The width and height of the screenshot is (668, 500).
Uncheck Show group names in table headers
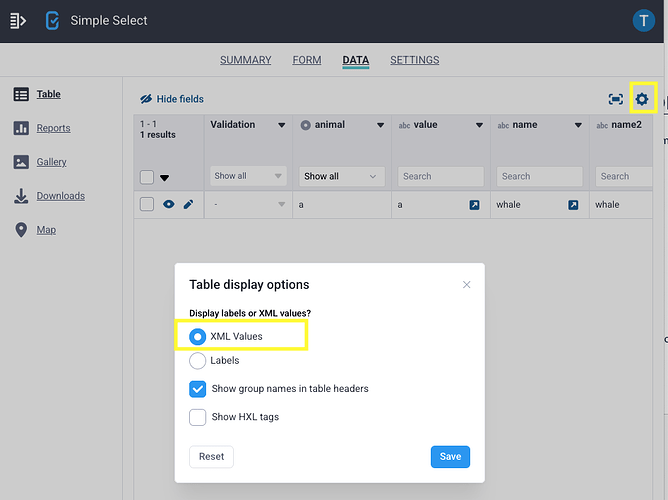(197, 389)
